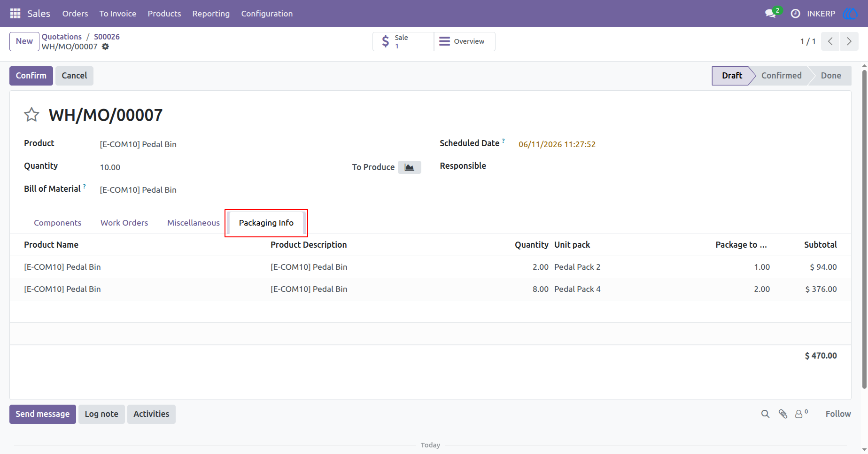The height and width of the screenshot is (454, 868).
Task: Switch to the Work Orders tab
Action: click(124, 223)
